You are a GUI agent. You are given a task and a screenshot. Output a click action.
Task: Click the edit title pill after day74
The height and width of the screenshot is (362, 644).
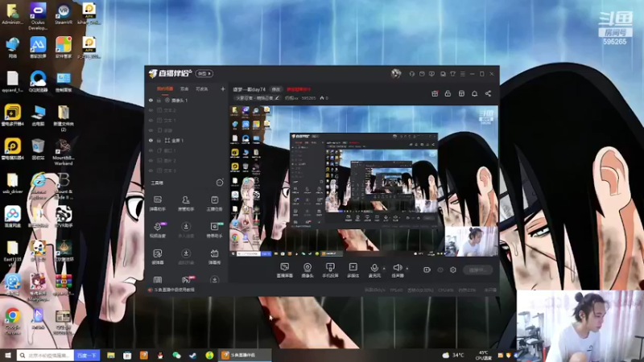point(276,89)
